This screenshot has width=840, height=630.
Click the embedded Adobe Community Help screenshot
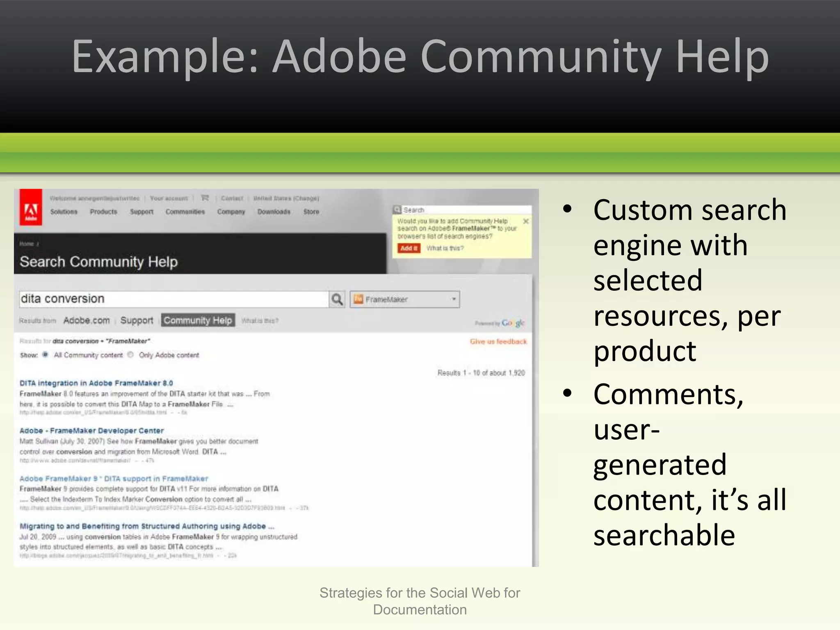coord(276,378)
